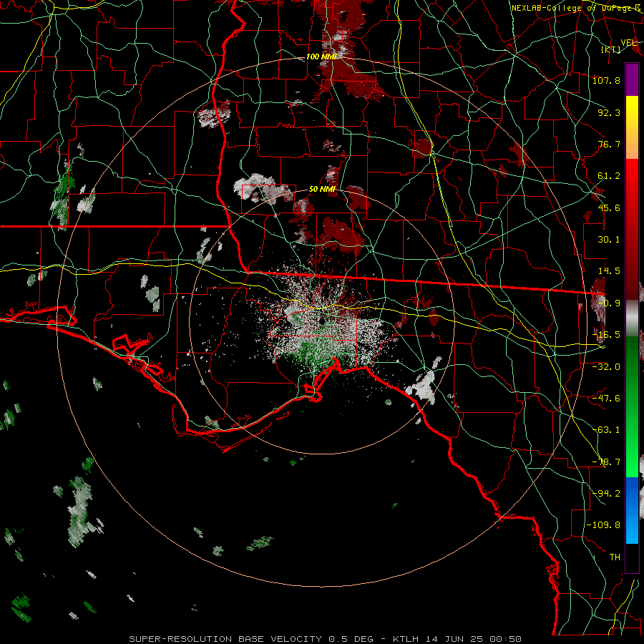Click the purple segment of the color bar
The width and height of the screenshot is (644, 644).
click(x=632, y=79)
